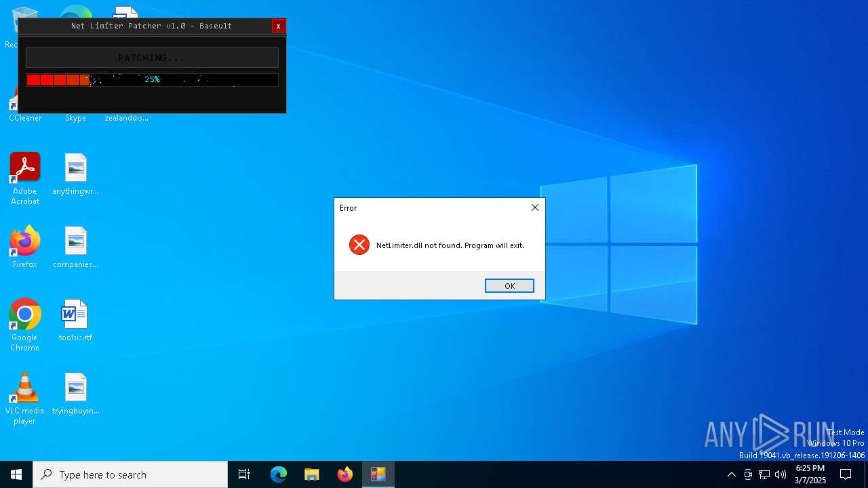Click OK in the Error dialog
The height and width of the screenshot is (488, 868).
[509, 286]
